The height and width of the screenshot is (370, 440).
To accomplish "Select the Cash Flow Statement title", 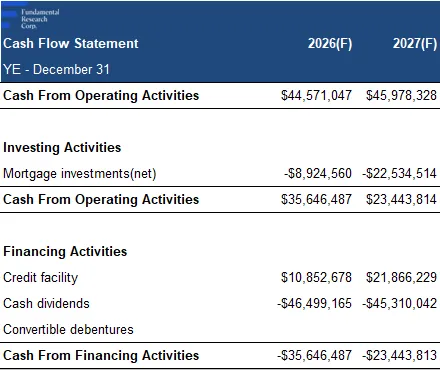I will pos(71,44).
